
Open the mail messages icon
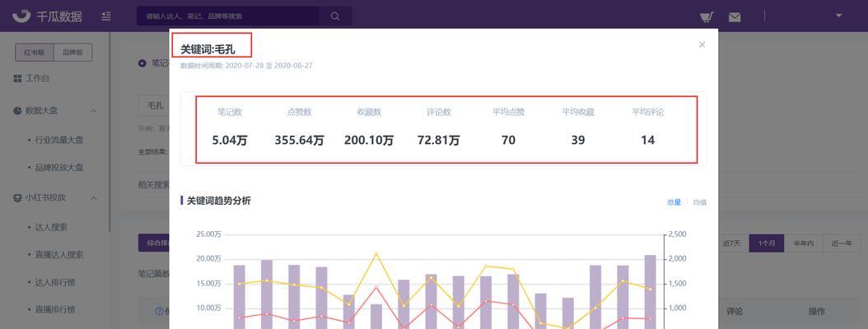[735, 16]
